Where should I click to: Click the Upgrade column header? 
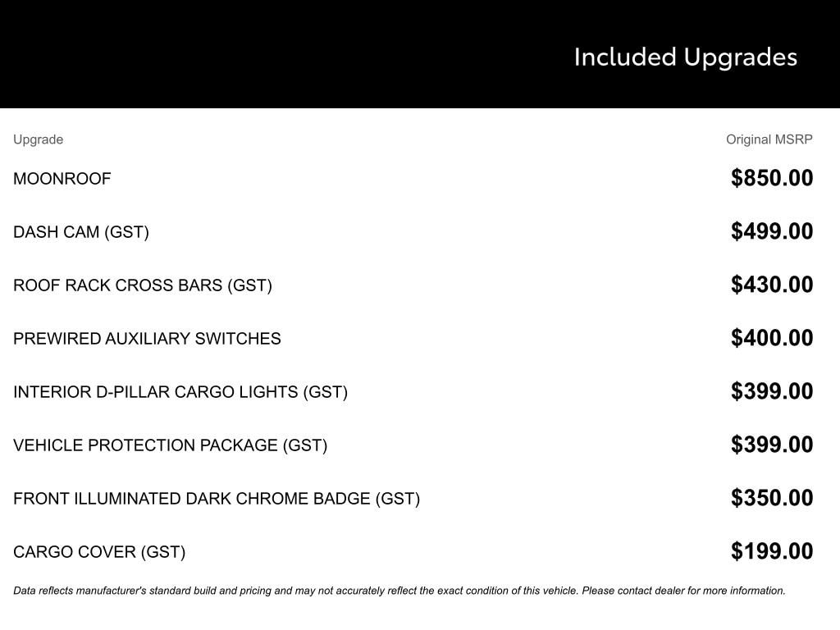point(38,139)
